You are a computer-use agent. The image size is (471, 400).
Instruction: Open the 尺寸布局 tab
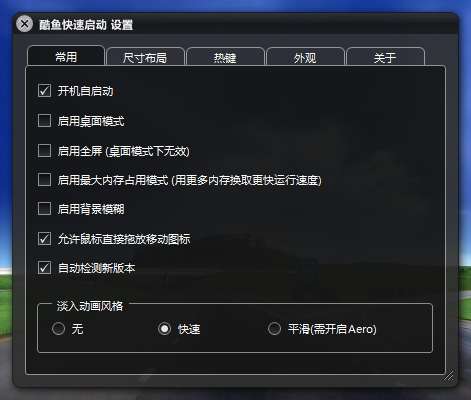coord(145,58)
